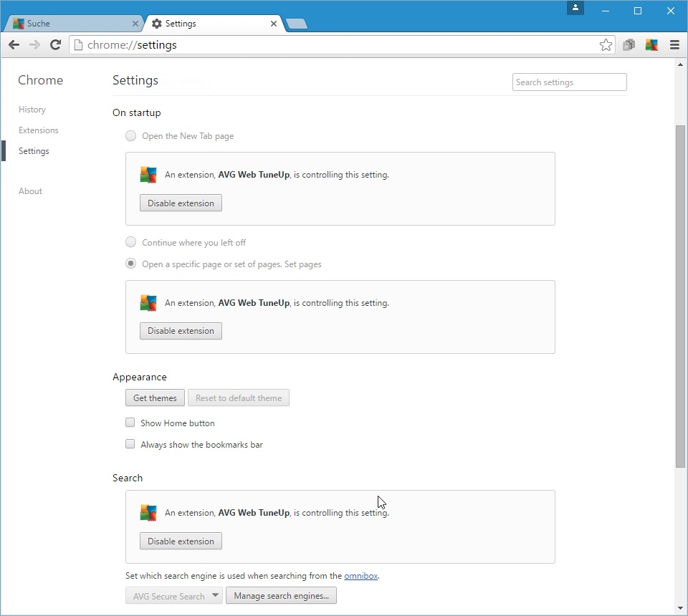Open a new tab with the blank tab button
The image size is (688, 616).
[x=297, y=24]
